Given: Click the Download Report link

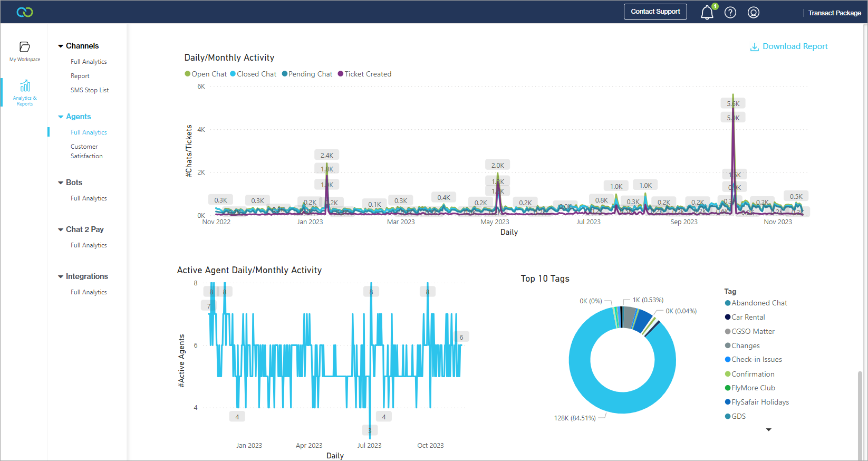Looking at the screenshot, I should 795,46.
